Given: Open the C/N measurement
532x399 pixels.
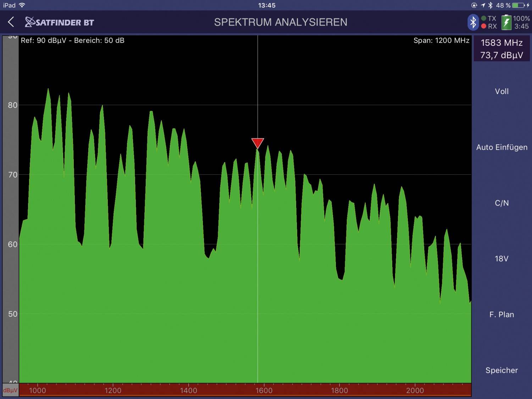Looking at the screenshot, I should click(501, 203).
